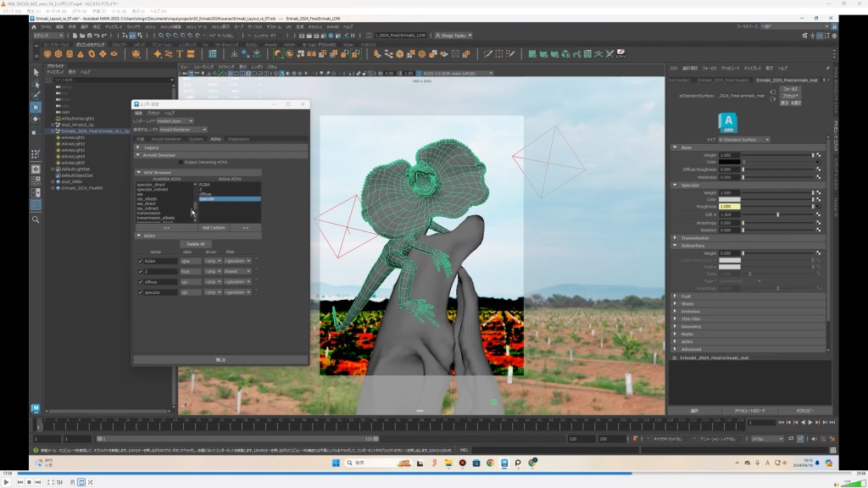Toggle the specular AOV checkbox
This screenshot has width=868, height=488.
(x=140, y=292)
